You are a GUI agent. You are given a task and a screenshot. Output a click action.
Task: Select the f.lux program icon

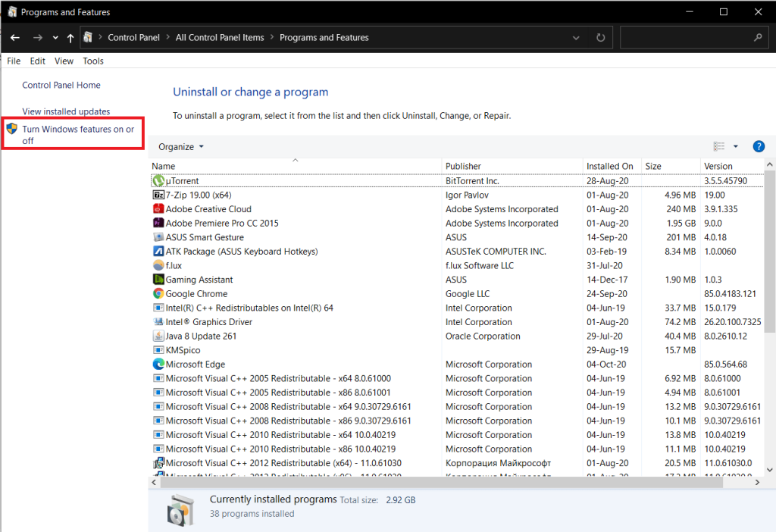pos(158,265)
